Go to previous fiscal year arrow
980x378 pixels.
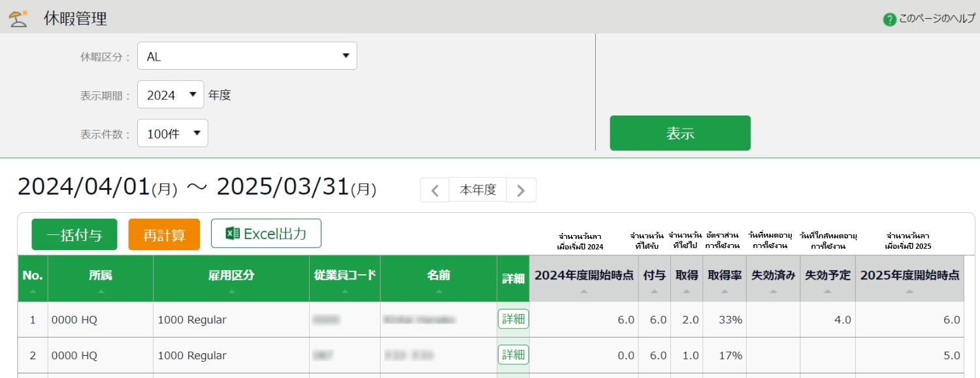pyautogui.click(x=434, y=190)
